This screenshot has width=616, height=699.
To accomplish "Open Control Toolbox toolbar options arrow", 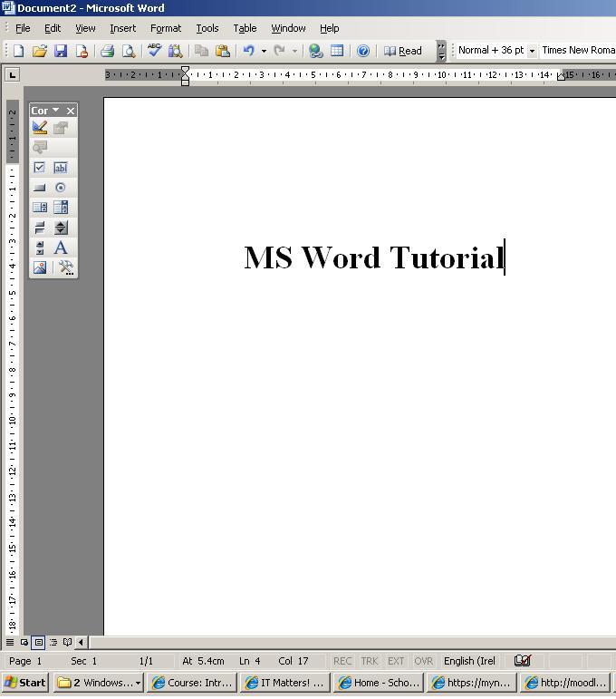I will click(x=55, y=110).
